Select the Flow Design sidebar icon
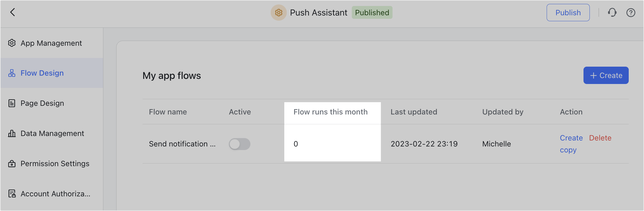 pos(11,73)
